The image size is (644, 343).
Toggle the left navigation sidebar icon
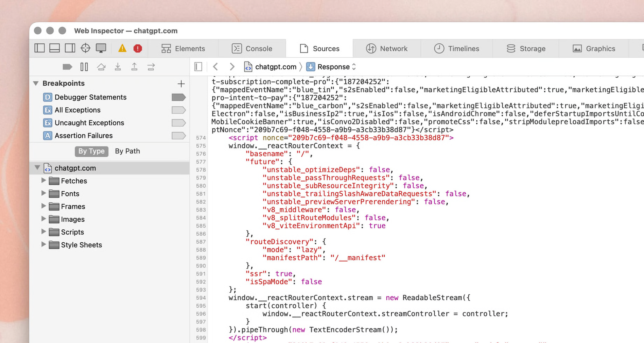(x=40, y=48)
